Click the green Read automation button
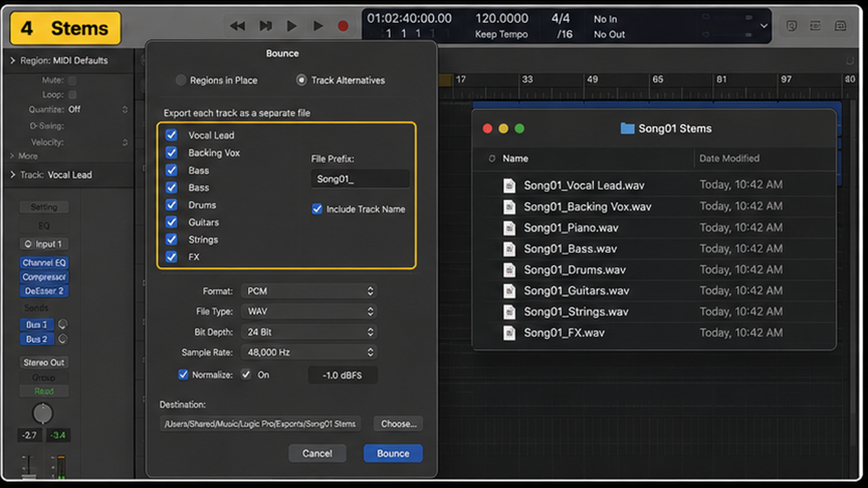Viewport: 868px width, 488px height. coord(44,391)
